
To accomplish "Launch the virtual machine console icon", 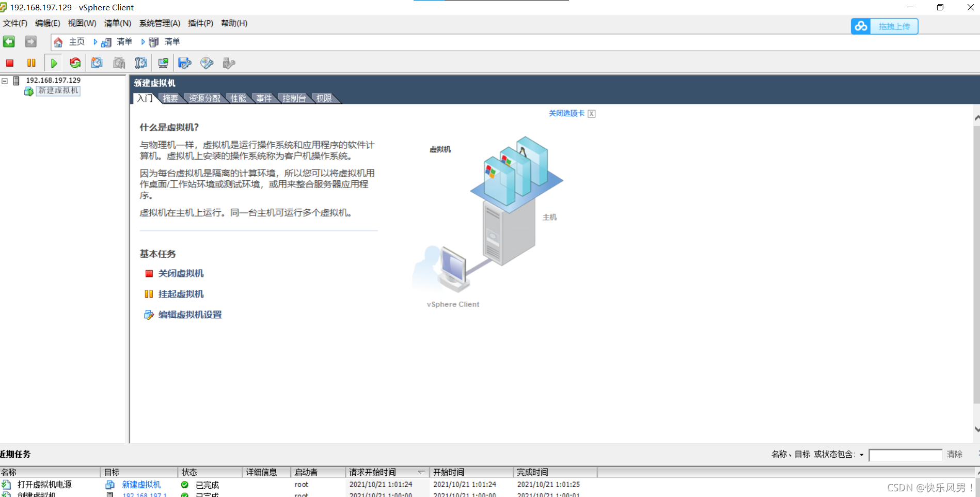I will coord(163,63).
